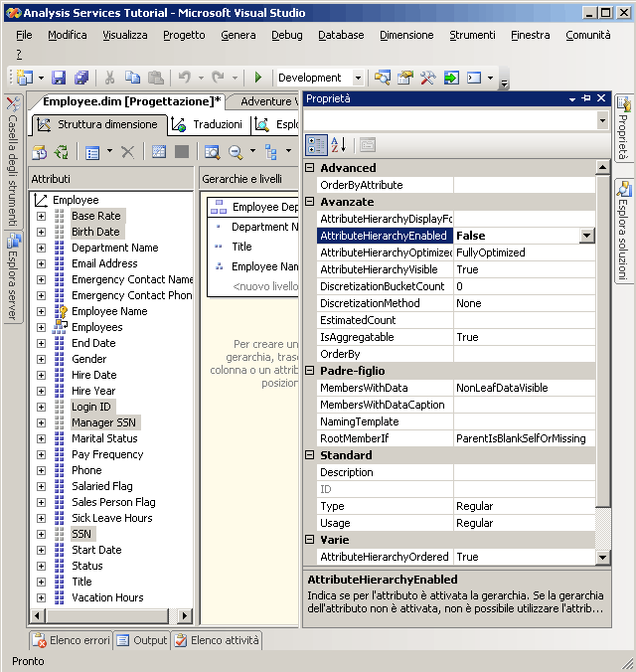Pin the Proprietà panel with auto-hide icon
This screenshot has height=672, width=636.
point(586,98)
